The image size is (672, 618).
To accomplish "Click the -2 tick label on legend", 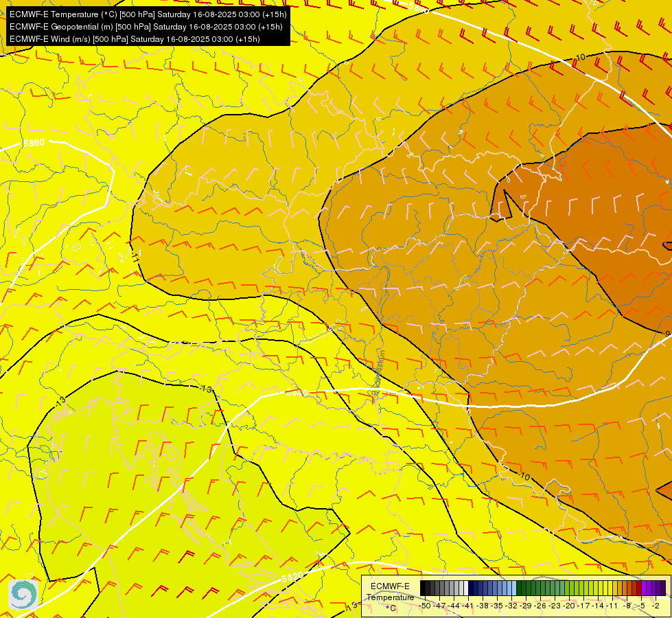I will [x=656, y=606].
